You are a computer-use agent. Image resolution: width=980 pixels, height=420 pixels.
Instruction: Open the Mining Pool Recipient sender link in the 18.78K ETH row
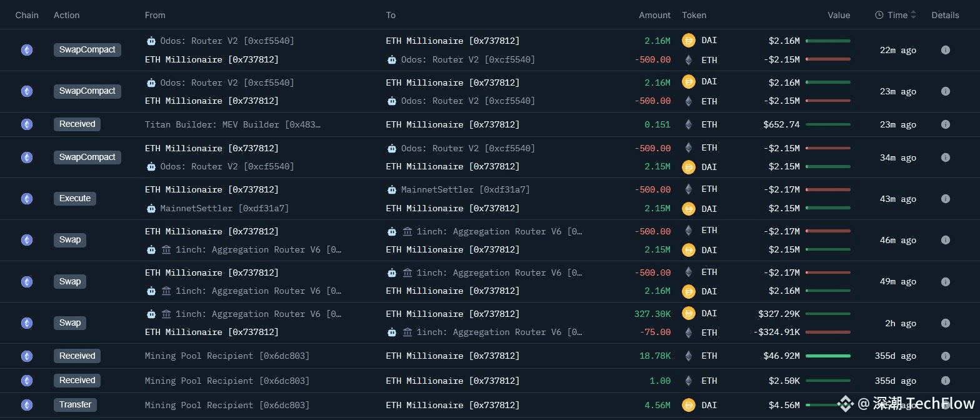pyautogui.click(x=227, y=356)
